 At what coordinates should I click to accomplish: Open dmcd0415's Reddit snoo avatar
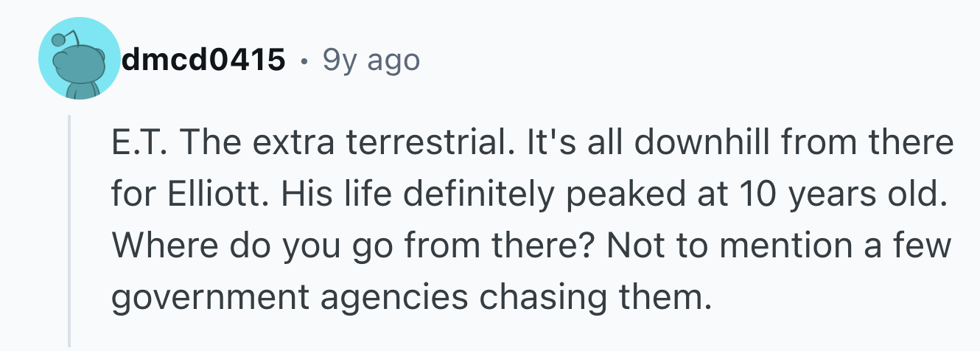(79, 59)
